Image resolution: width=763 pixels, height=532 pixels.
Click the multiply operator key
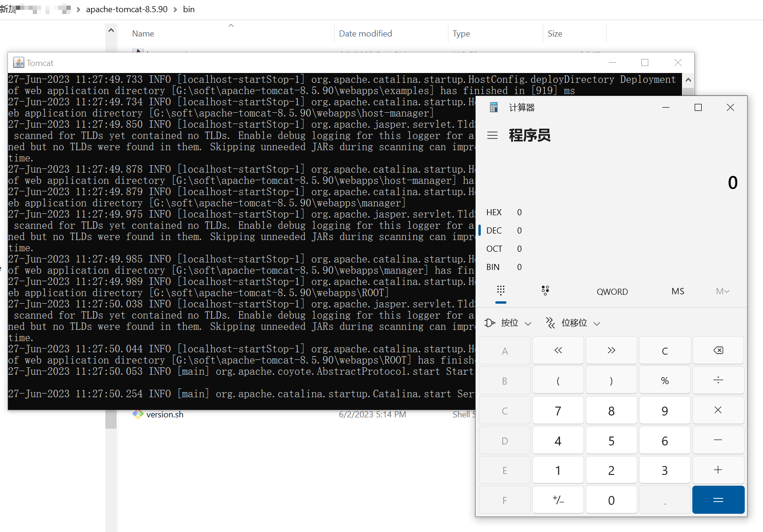[718, 410]
